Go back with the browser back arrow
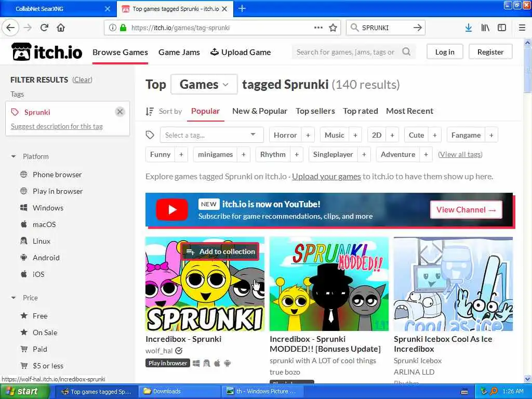This screenshot has width=532, height=399. click(10, 28)
